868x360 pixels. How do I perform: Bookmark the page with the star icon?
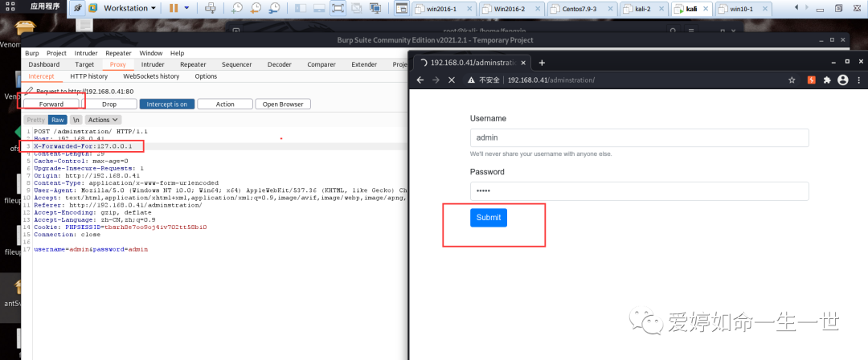tap(792, 80)
